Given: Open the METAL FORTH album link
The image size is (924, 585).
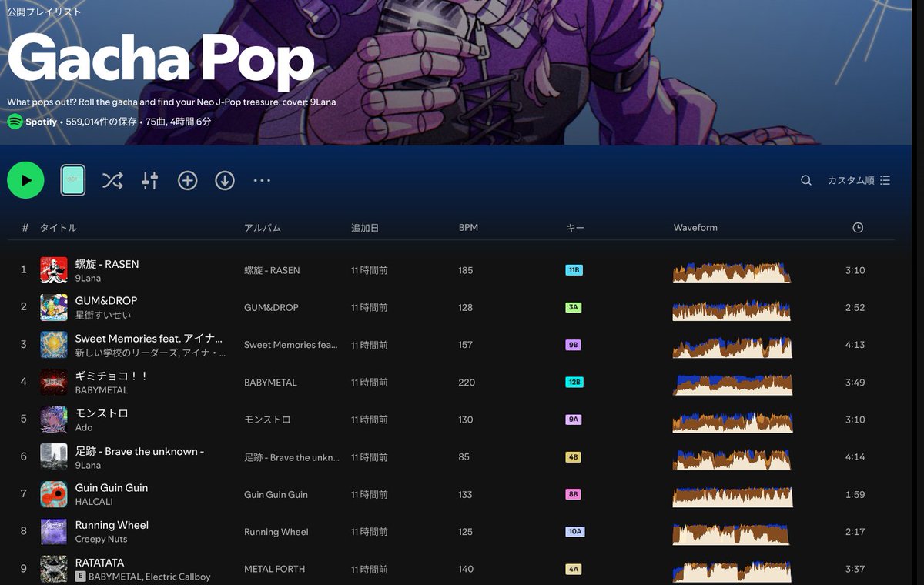Looking at the screenshot, I should [274, 569].
